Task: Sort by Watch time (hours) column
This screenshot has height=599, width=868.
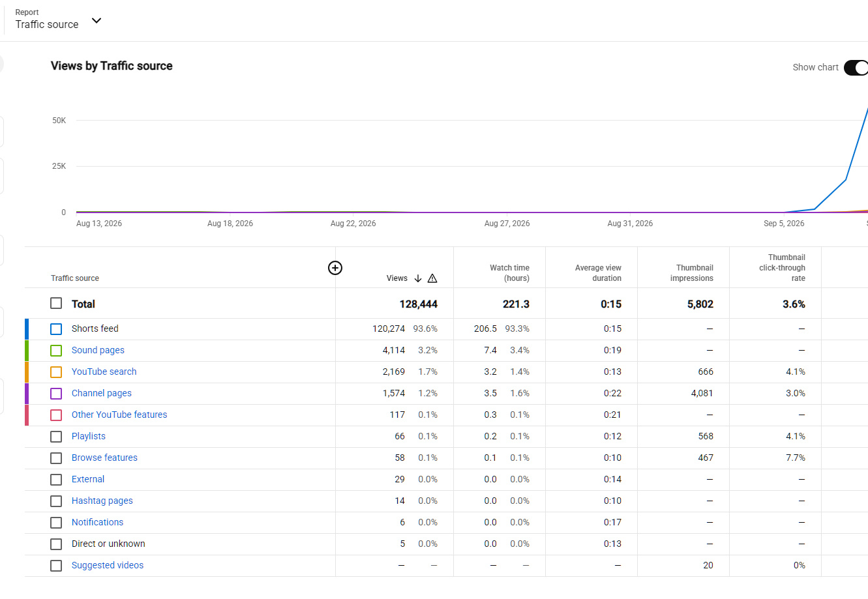Action: [509, 273]
